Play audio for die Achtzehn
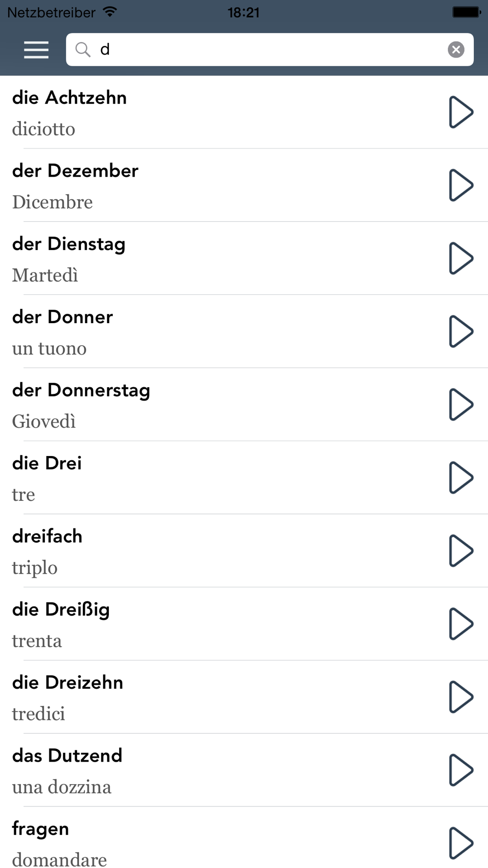The image size is (488, 868). click(x=460, y=112)
